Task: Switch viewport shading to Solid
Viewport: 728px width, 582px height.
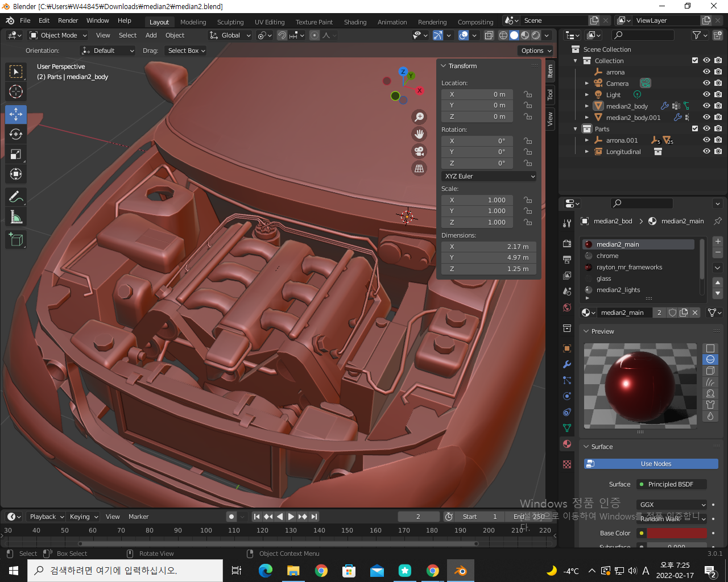Action: coord(514,35)
